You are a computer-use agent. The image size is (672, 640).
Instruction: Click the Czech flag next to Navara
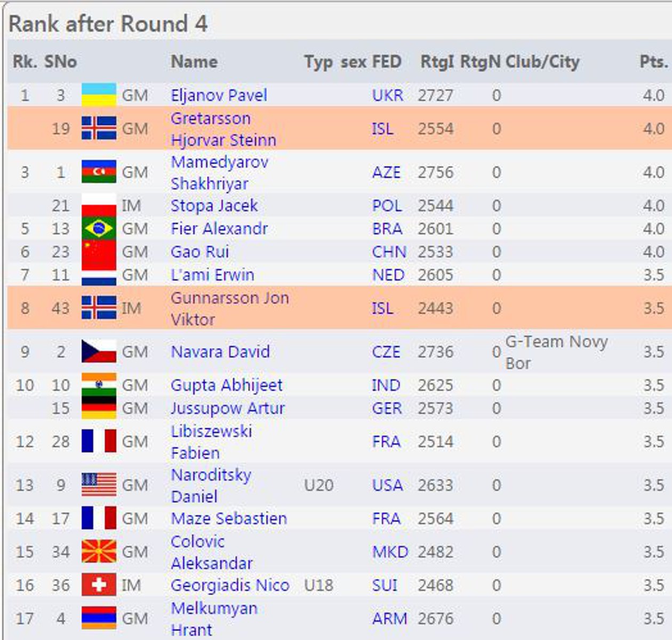[99, 351]
